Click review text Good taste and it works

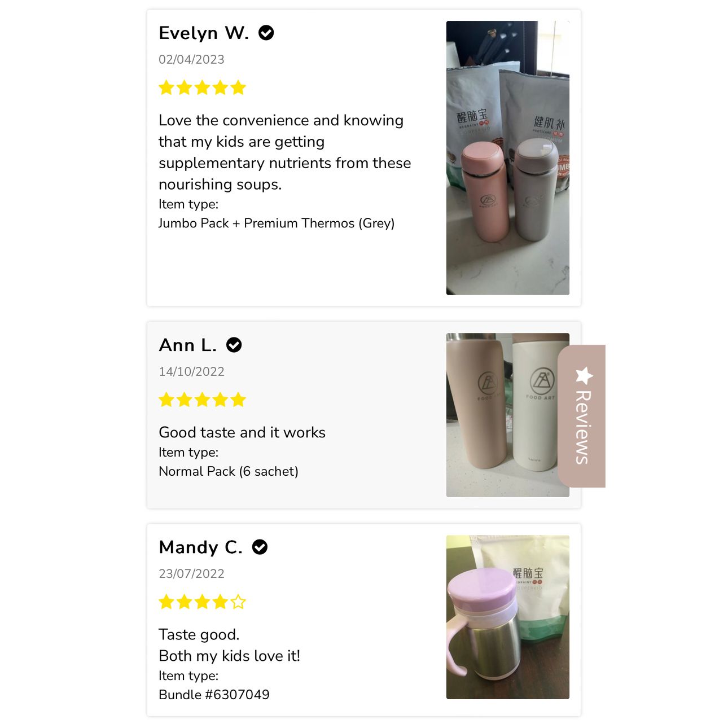point(242,432)
